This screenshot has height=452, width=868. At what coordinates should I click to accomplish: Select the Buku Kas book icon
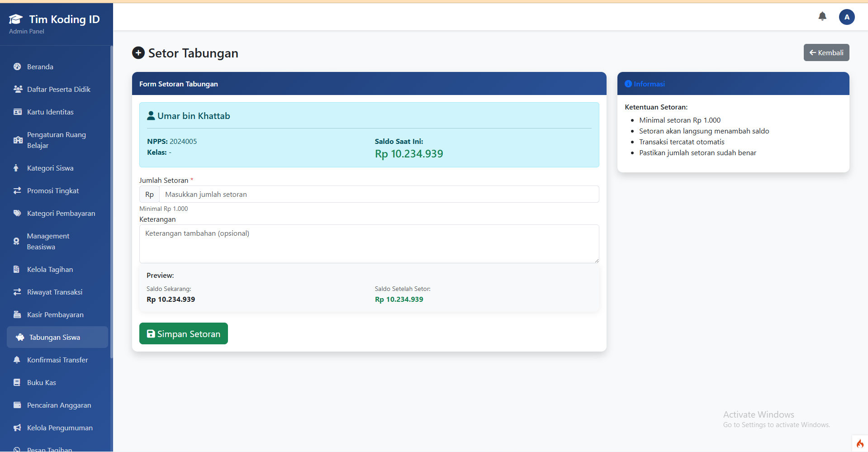coord(17,382)
